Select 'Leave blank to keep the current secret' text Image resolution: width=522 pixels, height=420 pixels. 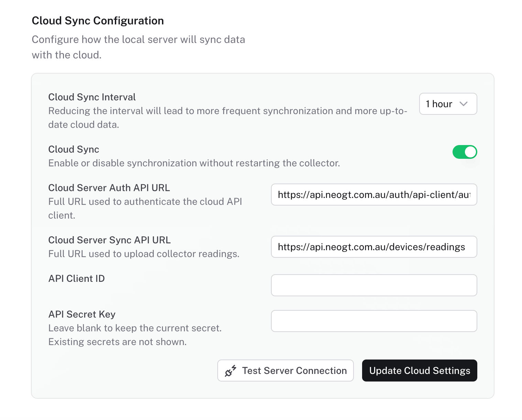coord(135,328)
